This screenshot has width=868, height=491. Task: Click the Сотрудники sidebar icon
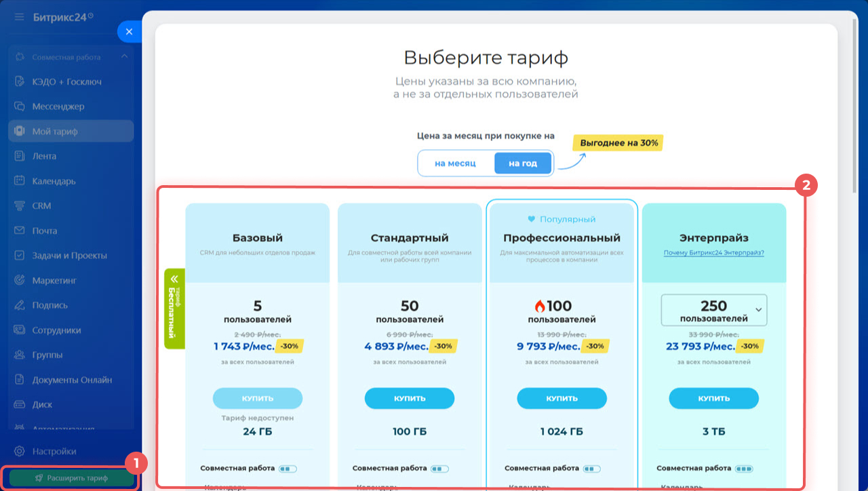[x=20, y=330]
